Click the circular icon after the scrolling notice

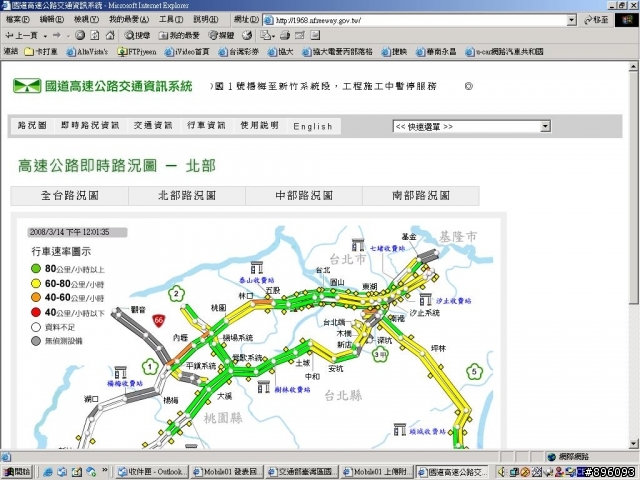point(469,86)
